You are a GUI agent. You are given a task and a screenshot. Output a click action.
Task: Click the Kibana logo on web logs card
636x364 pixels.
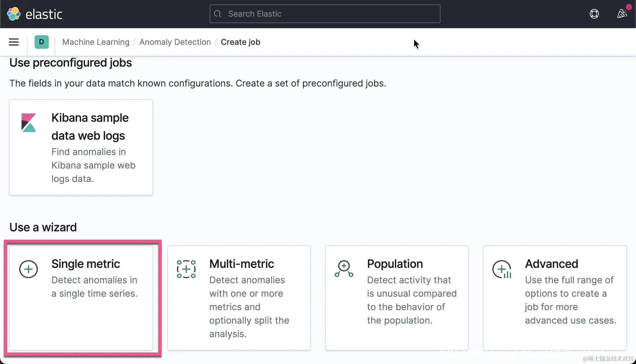[29, 123]
